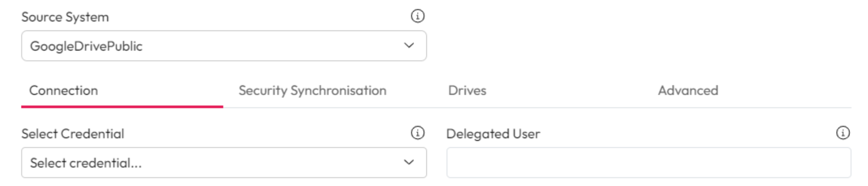This screenshot has height=186, width=868.
Task: Click the chevron arrow in Select credential box
Action: point(409,162)
